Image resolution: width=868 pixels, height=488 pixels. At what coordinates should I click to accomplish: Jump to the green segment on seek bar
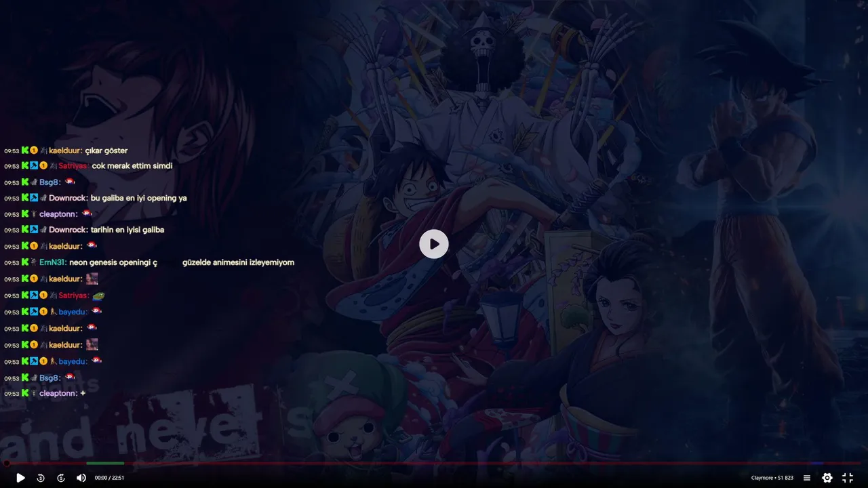(105, 464)
